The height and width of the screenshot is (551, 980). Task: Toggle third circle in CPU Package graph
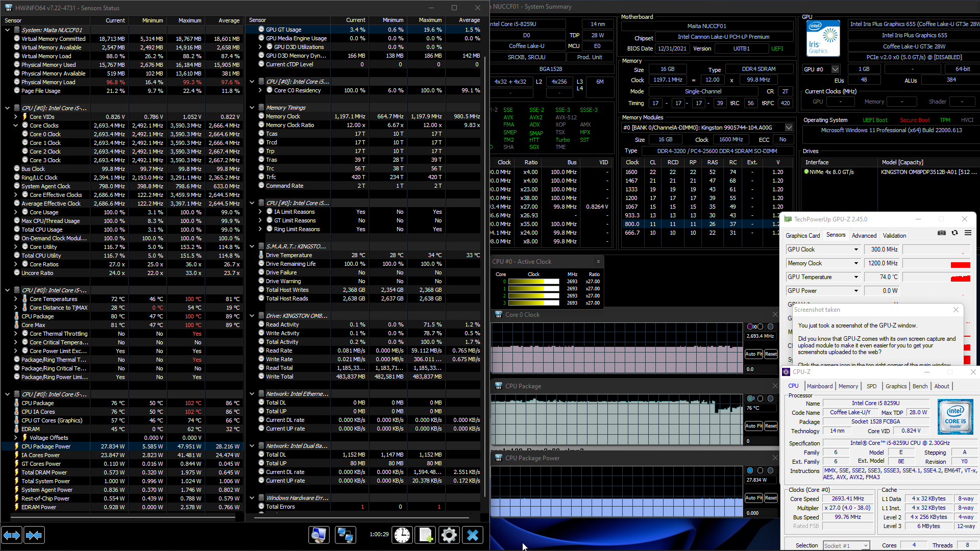(770, 398)
